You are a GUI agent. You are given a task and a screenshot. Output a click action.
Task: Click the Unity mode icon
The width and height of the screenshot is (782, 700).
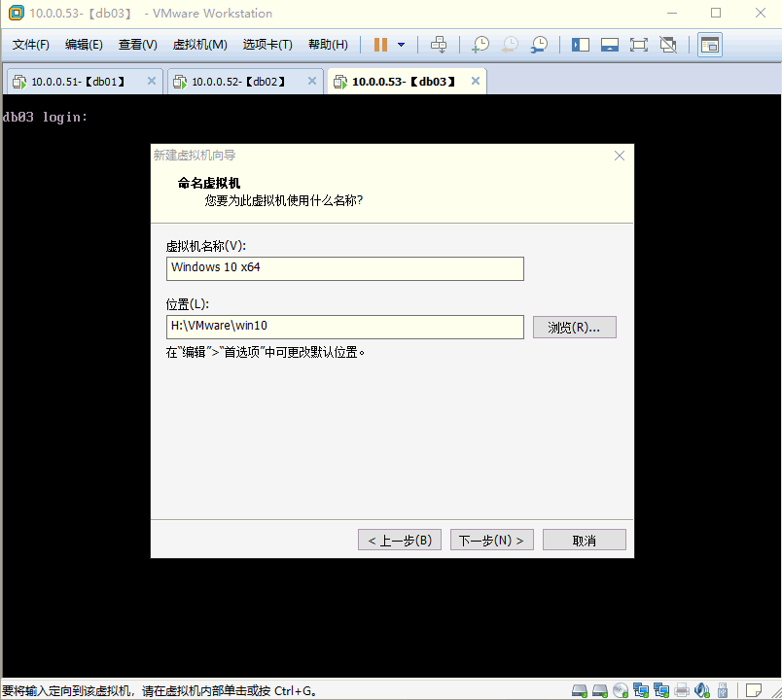[668, 45]
